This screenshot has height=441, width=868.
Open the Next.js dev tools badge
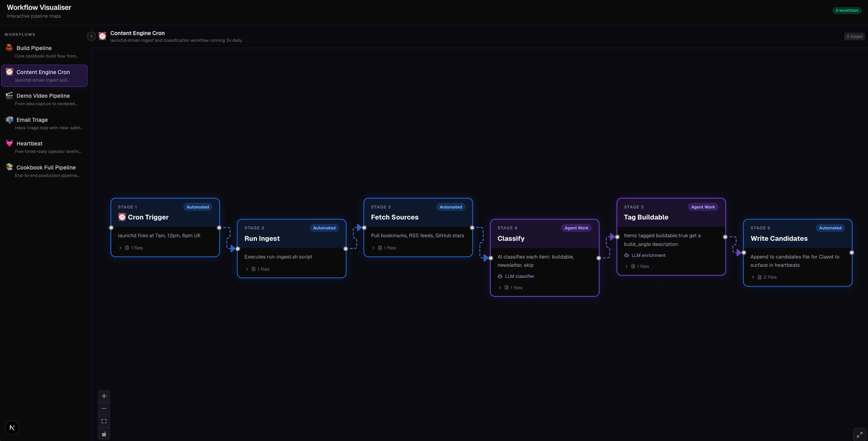tap(12, 428)
